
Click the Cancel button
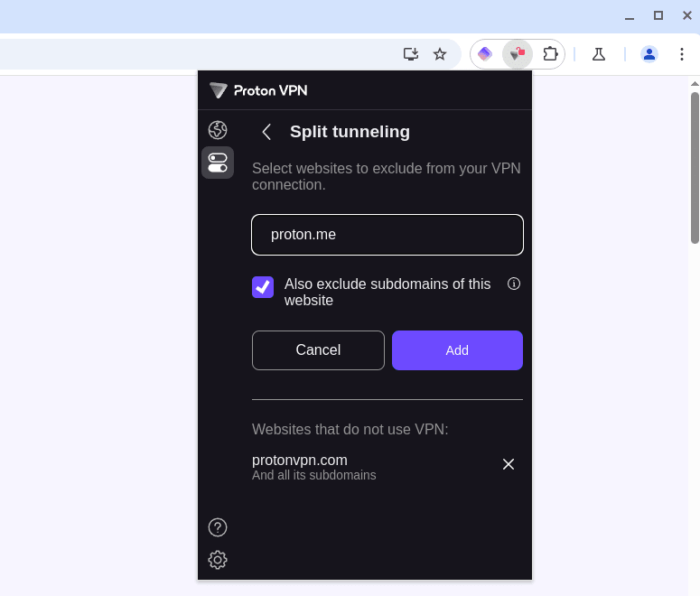(x=318, y=350)
